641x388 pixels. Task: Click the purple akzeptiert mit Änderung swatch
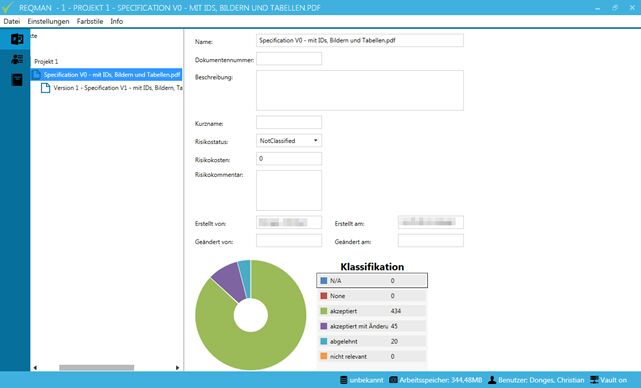[x=324, y=326]
